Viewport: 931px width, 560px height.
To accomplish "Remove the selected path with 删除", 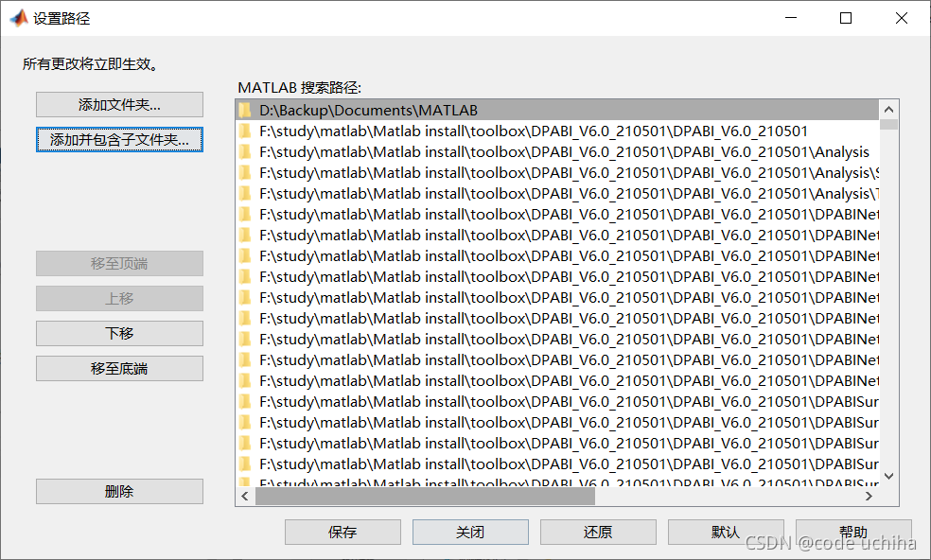I will tap(119, 491).
